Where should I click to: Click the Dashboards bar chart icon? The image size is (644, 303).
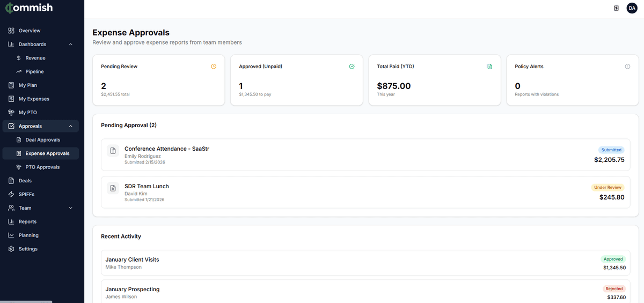[x=11, y=44]
